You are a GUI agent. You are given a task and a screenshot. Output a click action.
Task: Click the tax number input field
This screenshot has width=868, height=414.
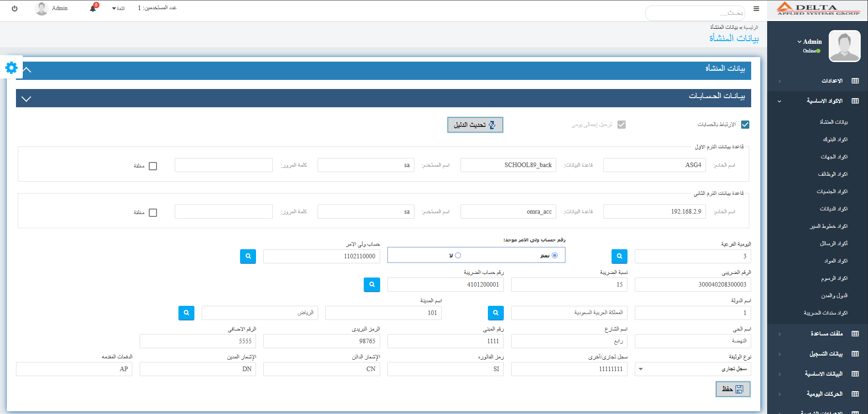pos(692,284)
